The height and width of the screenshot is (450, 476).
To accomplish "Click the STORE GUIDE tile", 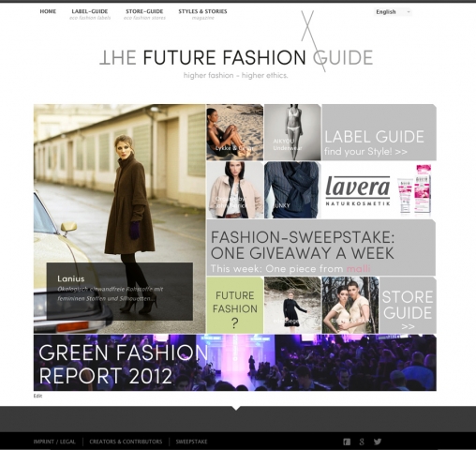I will coord(408,305).
